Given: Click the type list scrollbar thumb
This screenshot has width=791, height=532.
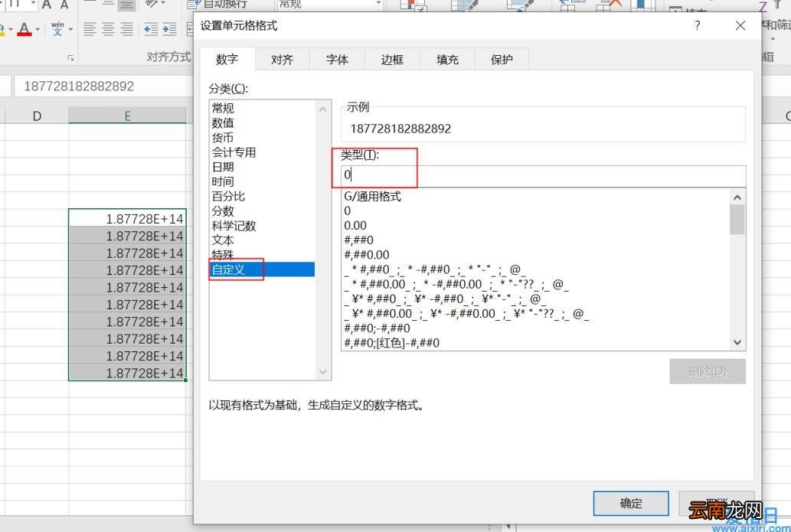Looking at the screenshot, I should coord(737,220).
